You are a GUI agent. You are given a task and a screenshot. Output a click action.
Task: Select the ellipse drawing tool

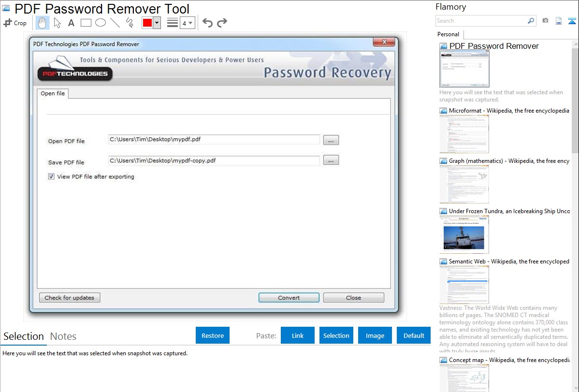click(x=101, y=23)
